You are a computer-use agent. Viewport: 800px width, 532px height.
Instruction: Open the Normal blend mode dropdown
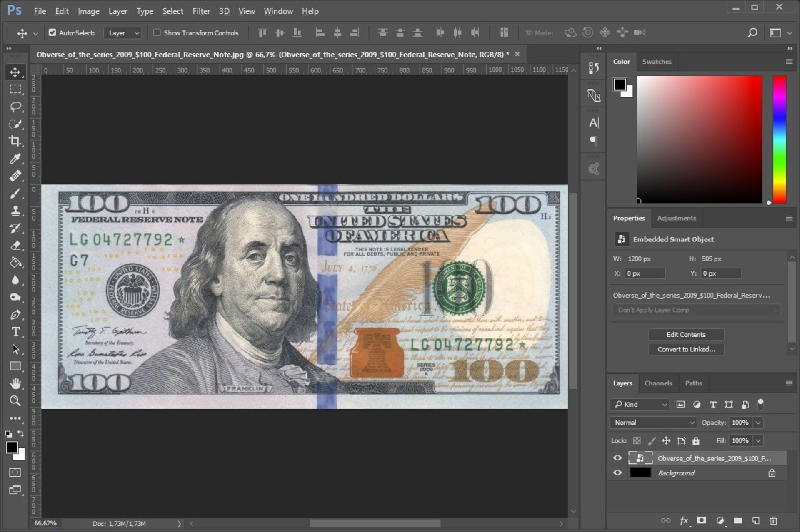(653, 423)
